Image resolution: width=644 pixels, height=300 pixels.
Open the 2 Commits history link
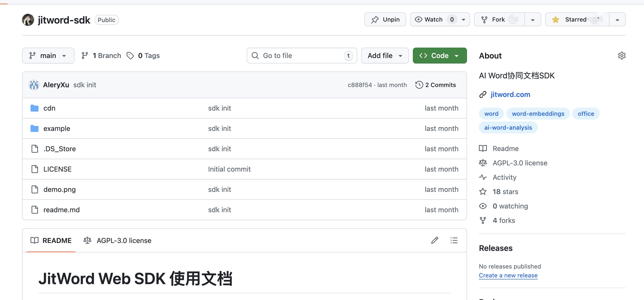[435, 85]
